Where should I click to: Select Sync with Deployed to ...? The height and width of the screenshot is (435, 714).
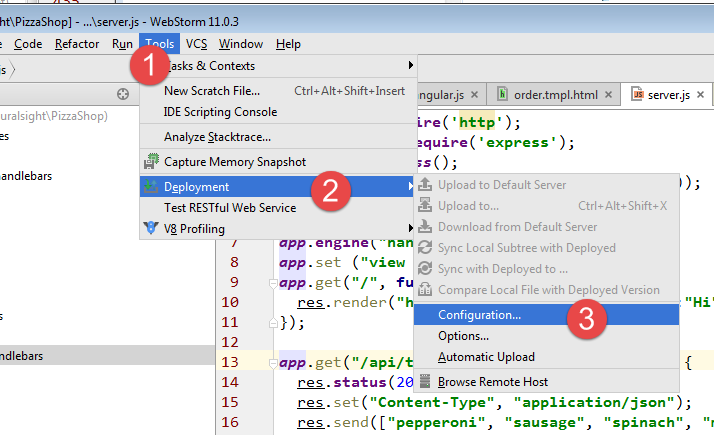546,269
